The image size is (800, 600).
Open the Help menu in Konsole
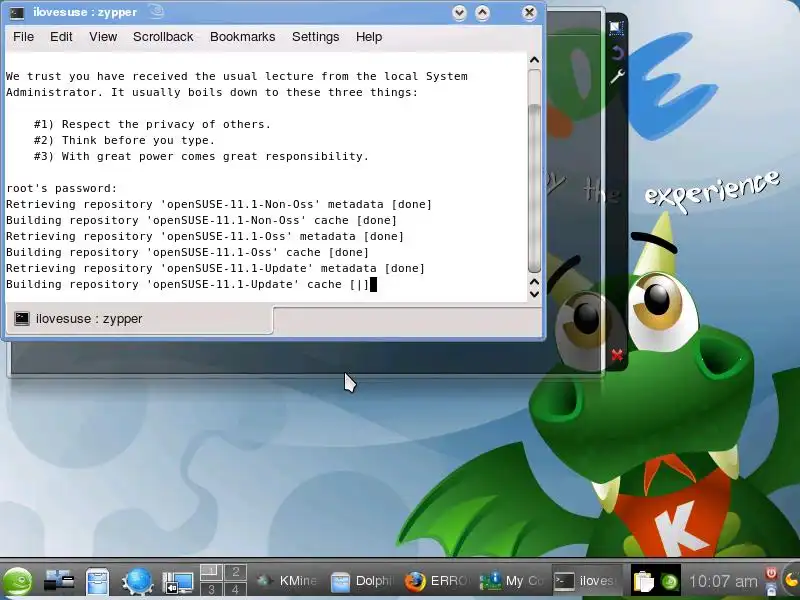(x=369, y=37)
